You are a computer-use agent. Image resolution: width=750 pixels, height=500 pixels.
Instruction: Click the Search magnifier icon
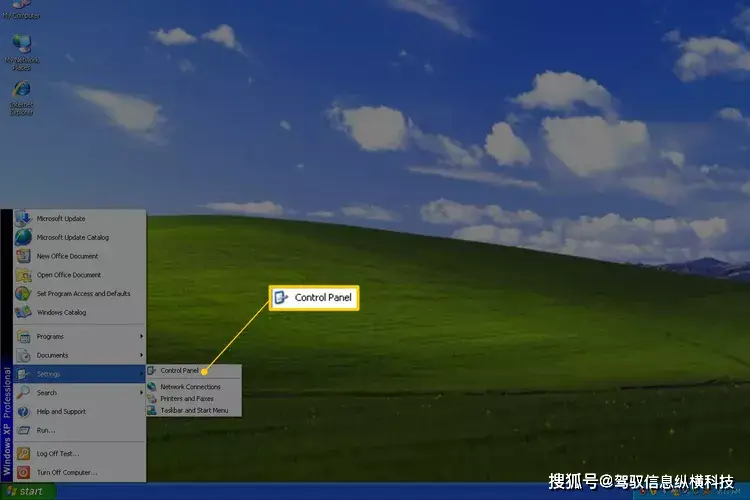(x=23, y=392)
